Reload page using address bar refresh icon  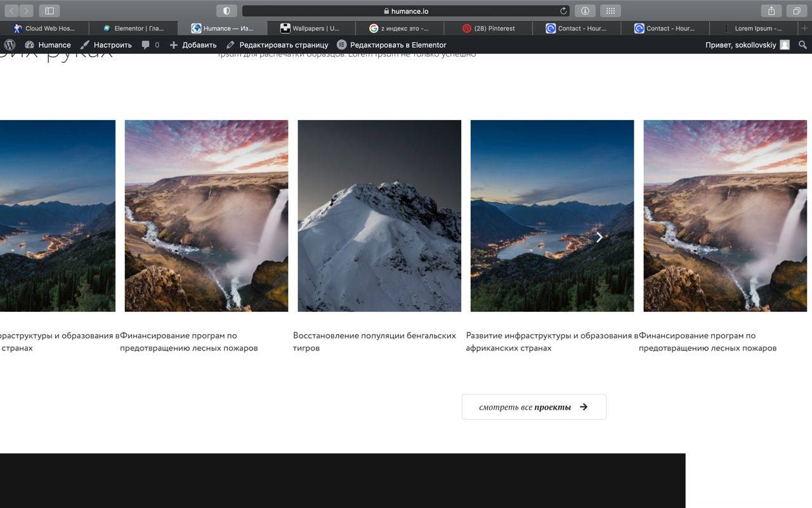click(563, 11)
